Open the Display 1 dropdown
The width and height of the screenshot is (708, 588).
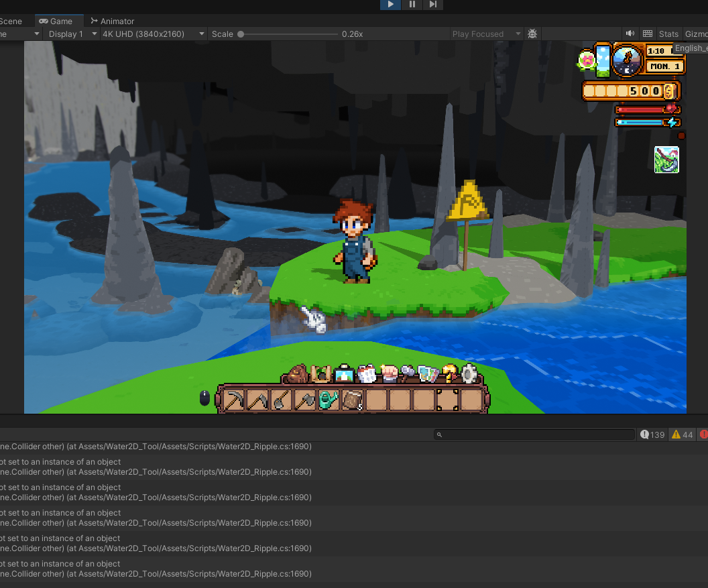click(x=70, y=34)
